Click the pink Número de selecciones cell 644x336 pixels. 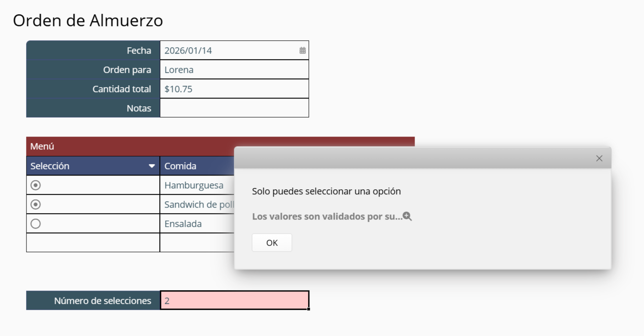[x=234, y=300]
